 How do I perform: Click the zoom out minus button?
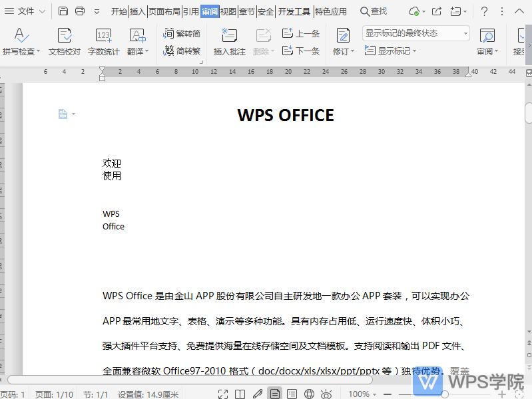tap(388, 394)
